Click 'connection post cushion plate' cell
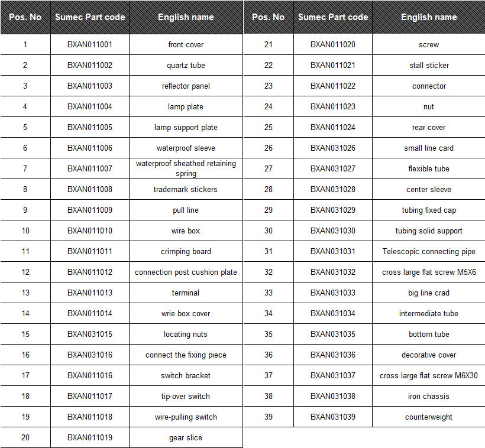Screen dimensions: 485x448 coord(186,272)
